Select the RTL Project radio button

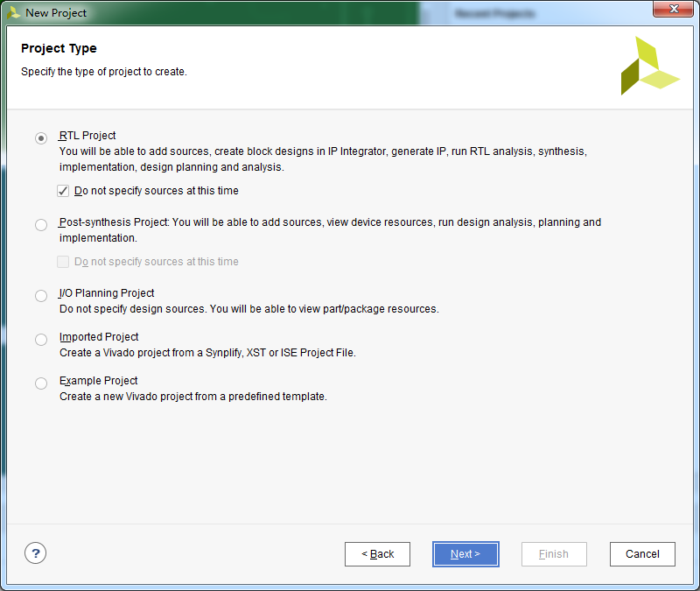pos(41,138)
